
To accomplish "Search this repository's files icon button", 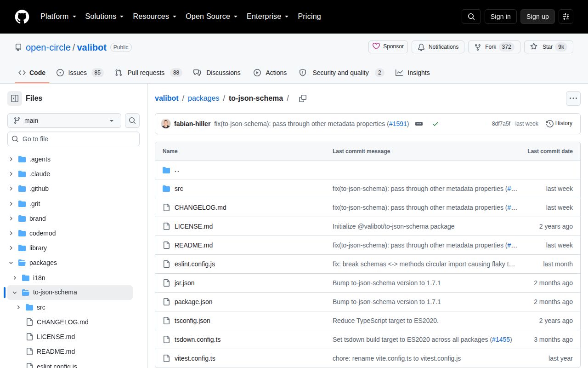I will [x=132, y=121].
